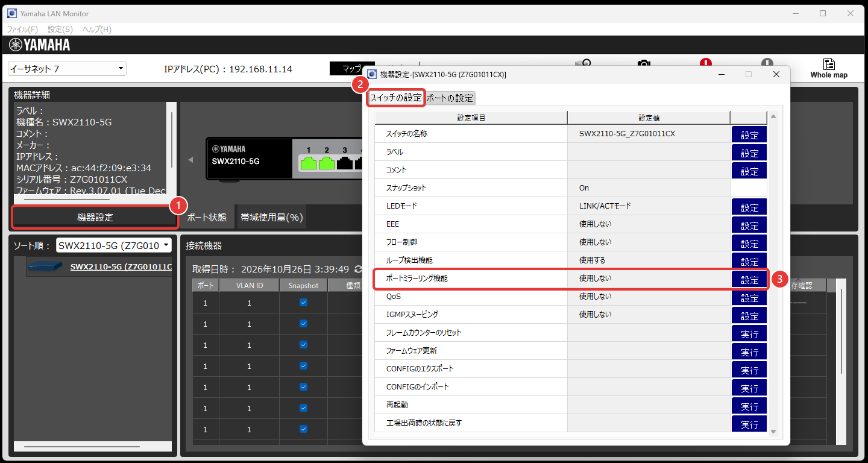Viewport: 868px width, 463px height.
Task: Click the magnifier search toolbar icon
Action: pos(583,63)
